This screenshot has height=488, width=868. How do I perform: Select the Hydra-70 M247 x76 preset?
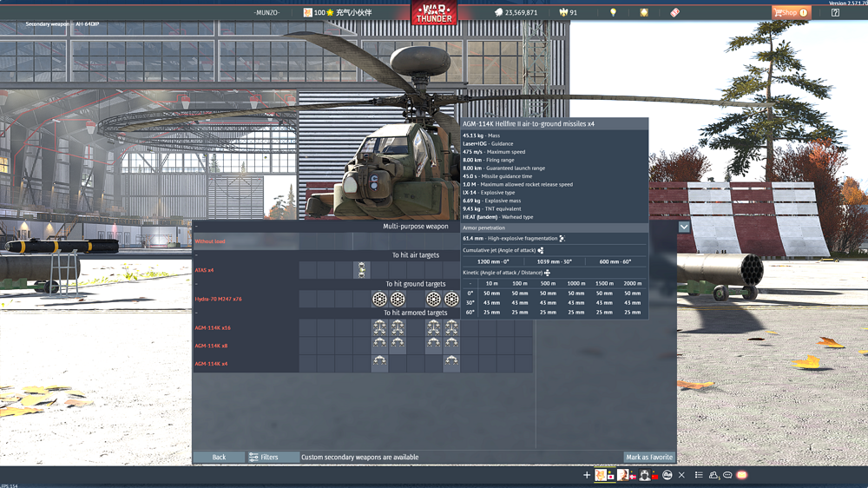[218, 299]
